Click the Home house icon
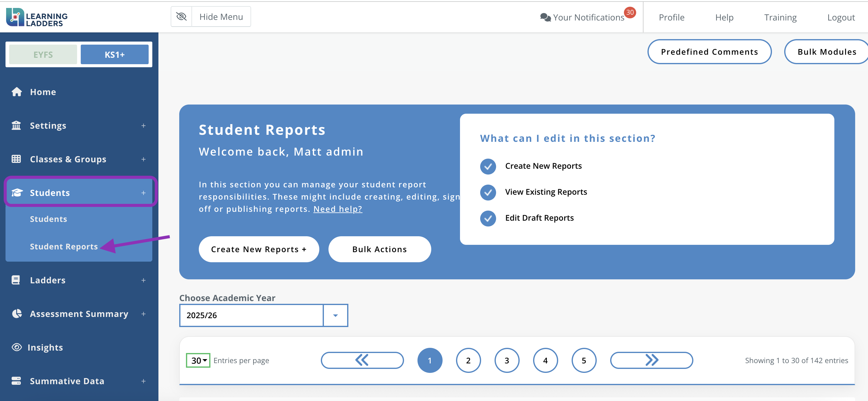This screenshot has width=868, height=401. pos(17,92)
